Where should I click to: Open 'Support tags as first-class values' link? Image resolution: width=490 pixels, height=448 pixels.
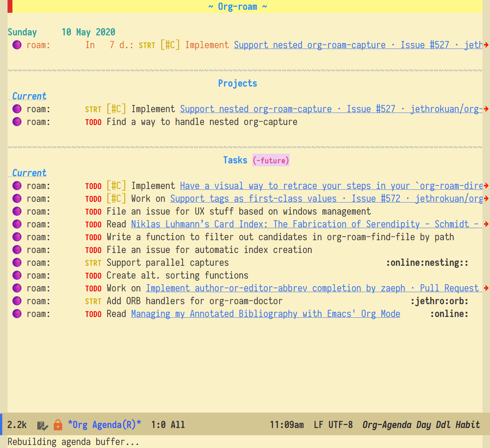327,199
